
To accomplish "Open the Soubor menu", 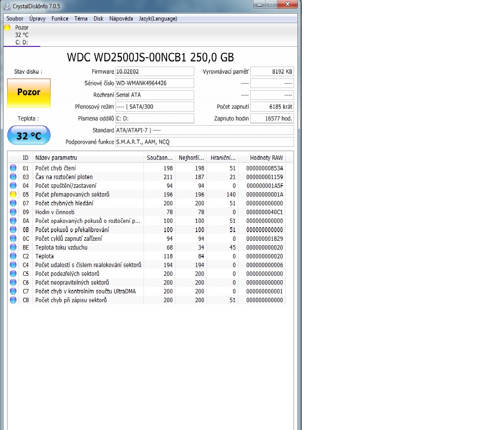I will tap(15, 19).
